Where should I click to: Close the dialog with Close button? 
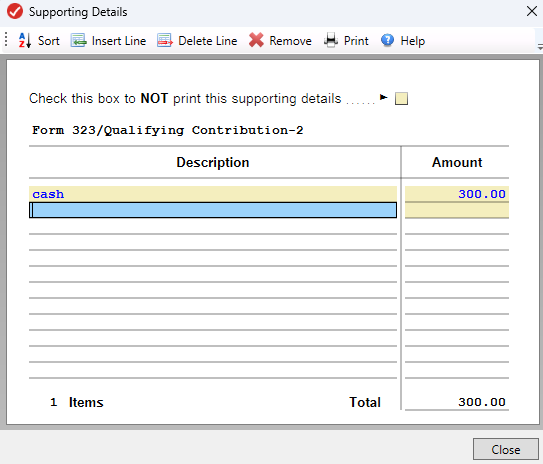coord(506,449)
